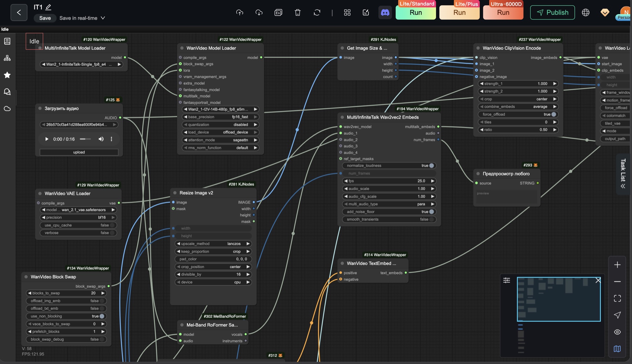632x364 pixels.
Task: Click the refresh icon in toolbar
Action: (x=317, y=13)
